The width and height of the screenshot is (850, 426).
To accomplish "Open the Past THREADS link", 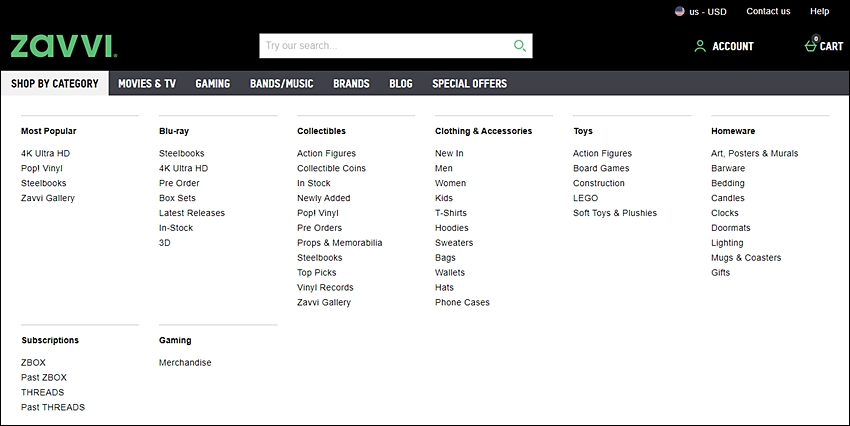I will coord(53,408).
